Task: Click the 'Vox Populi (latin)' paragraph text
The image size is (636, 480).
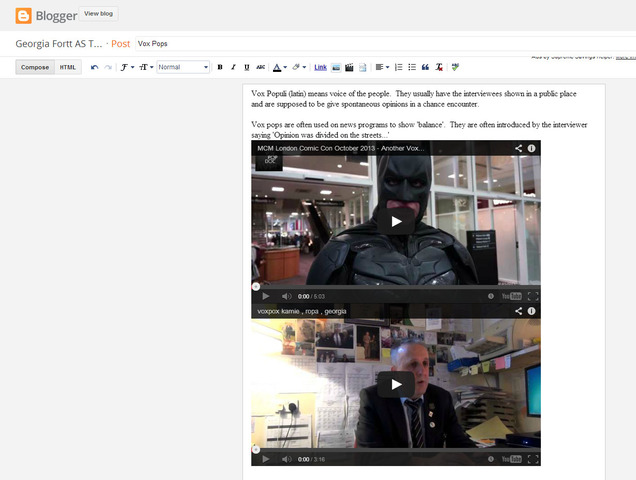Action: pos(414,99)
